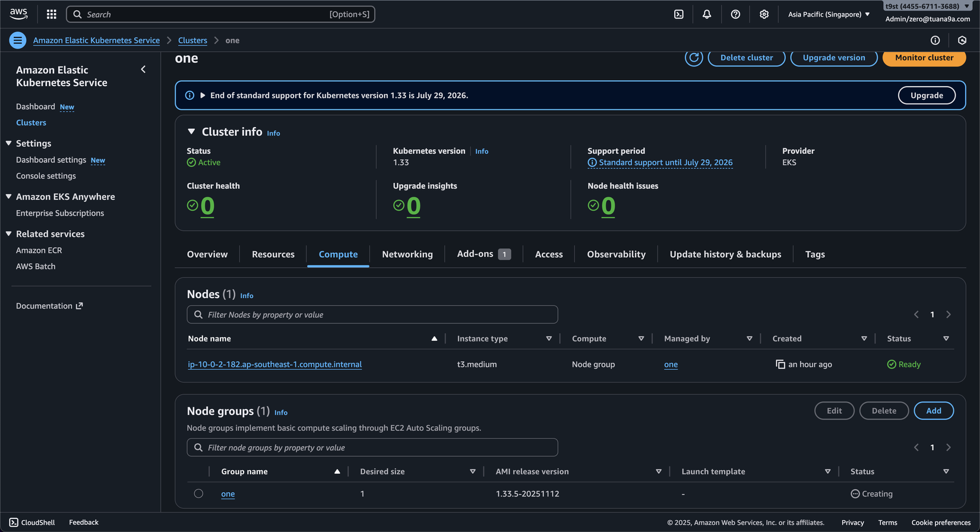Open settings gear in top bar
This screenshot has width=980, height=532.
click(764, 14)
